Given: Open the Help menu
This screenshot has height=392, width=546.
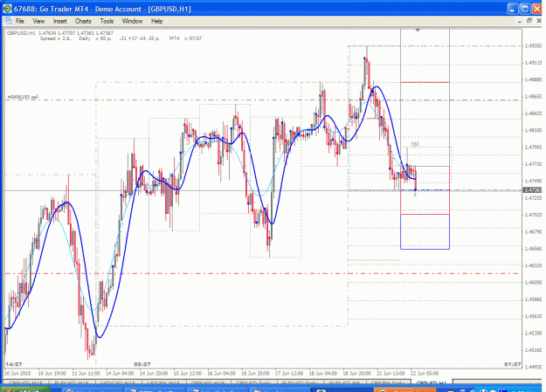Looking at the screenshot, I should click(156, 21).
